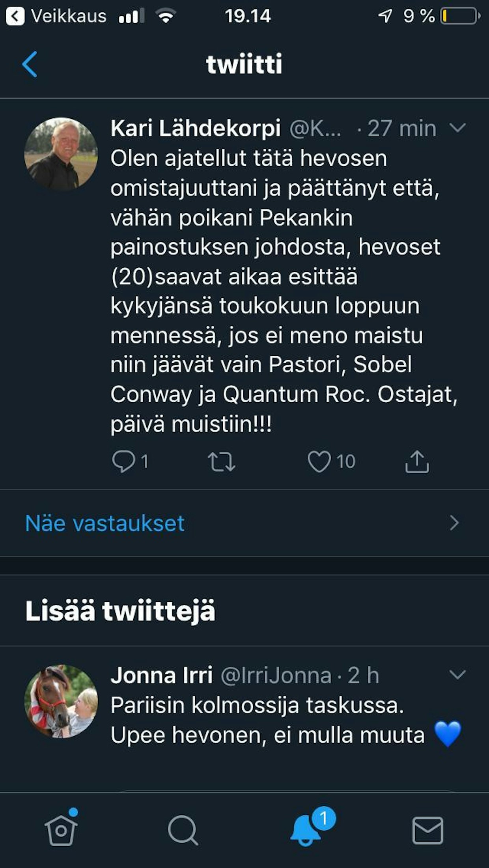This screenshot has height=868, width=489.
Task: Share Kari Lähdekorpi's tweet
Action: (x=417, y=461)
